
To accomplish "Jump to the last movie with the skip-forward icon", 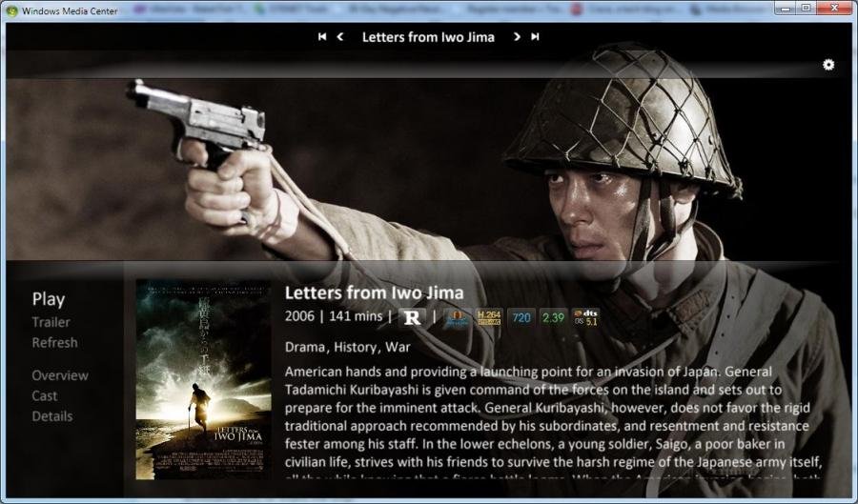I will pyautogui.click(x=535, y=36).
